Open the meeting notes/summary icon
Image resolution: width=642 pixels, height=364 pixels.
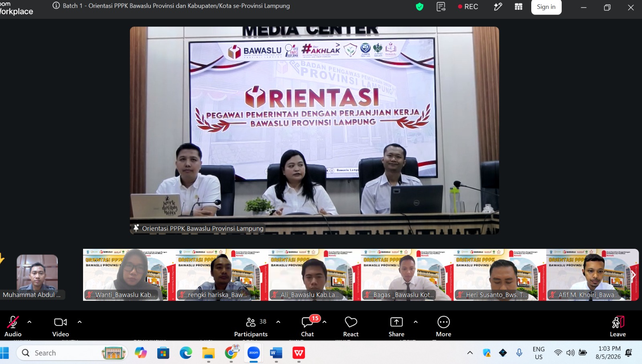click(441, 7)
